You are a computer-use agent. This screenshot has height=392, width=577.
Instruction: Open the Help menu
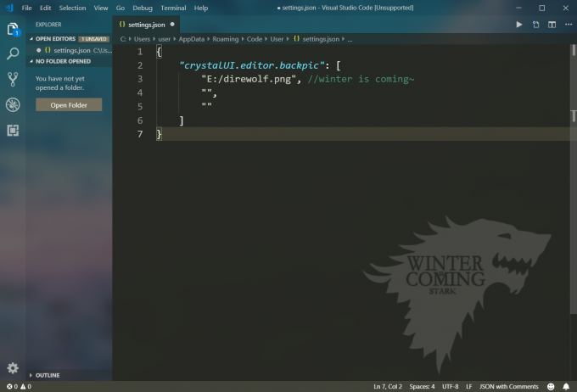201,8
